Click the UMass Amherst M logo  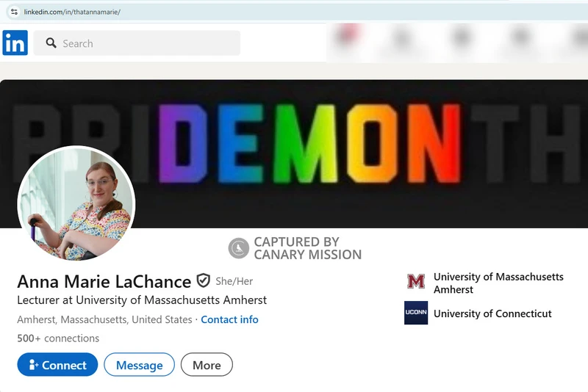click(x=416, y=281)
